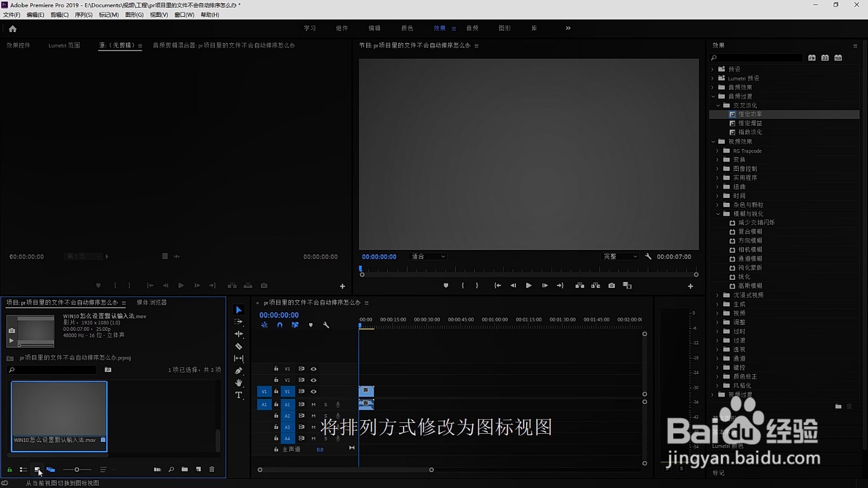This screenshot has width=868, height=488.
Task: Play in program monitor
Action: [528, 286]
